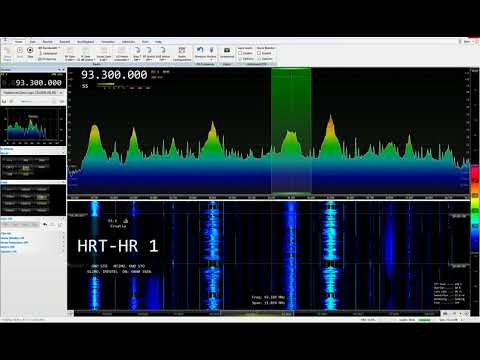Open the Record ribbon tab
This screenshot has height=360, width=480.
[x=65, y=42]
